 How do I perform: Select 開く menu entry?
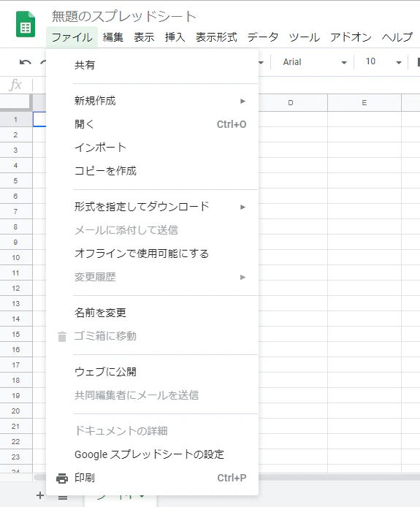(x=152, y=124)
